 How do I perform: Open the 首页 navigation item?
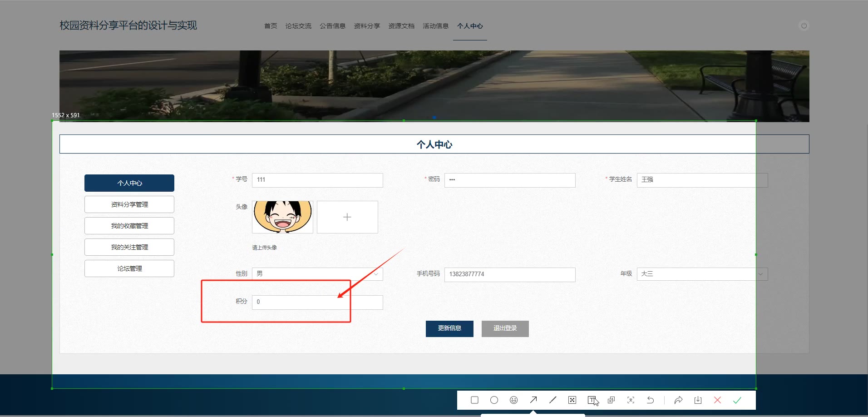click(271, 26)
